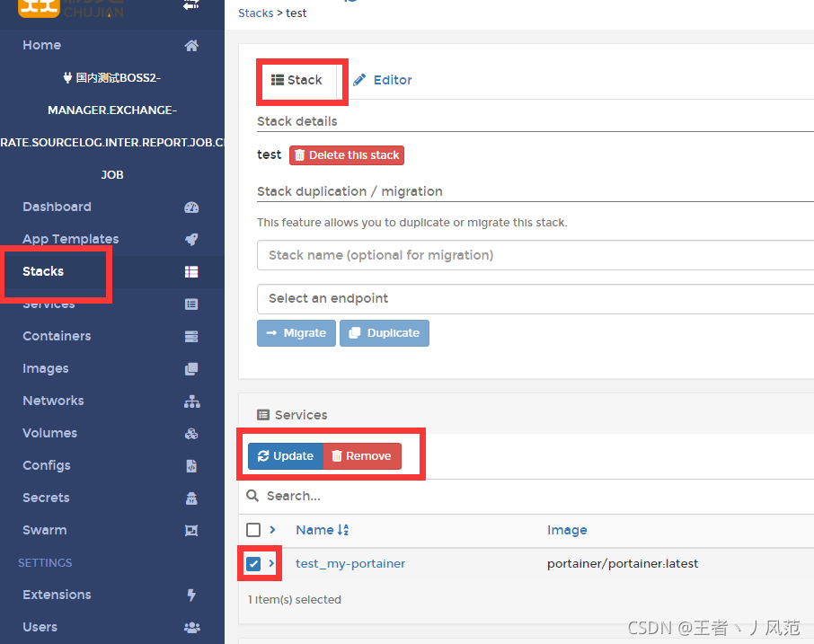
Task: Click the Duplicate button
Action: [385, 333]
